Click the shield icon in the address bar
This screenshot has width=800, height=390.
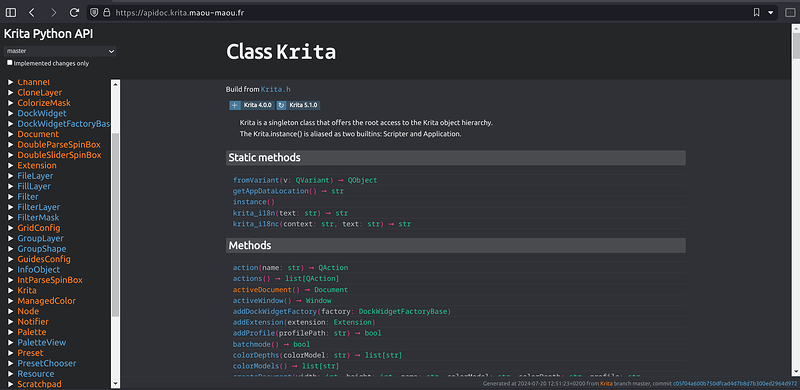[94, 12]
